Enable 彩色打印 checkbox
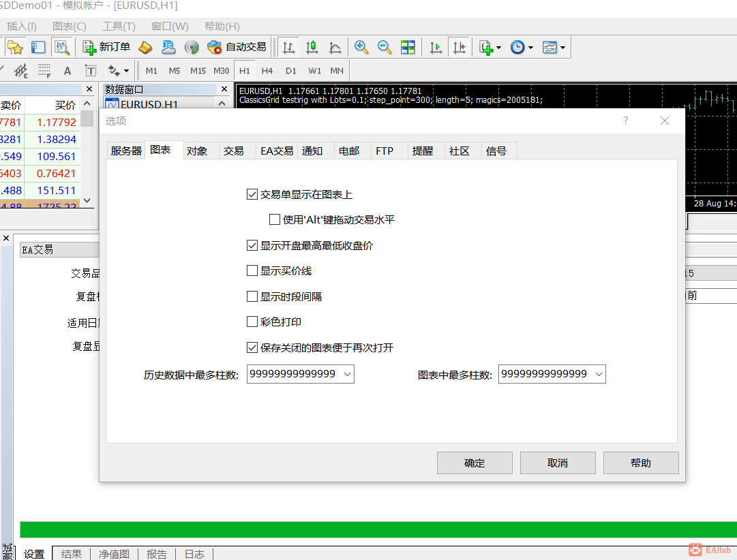 click(x=252, y=322)
